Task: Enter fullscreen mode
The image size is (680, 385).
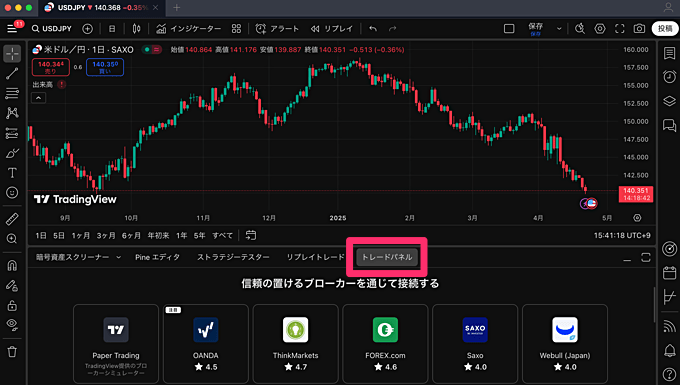Action: 620,29
